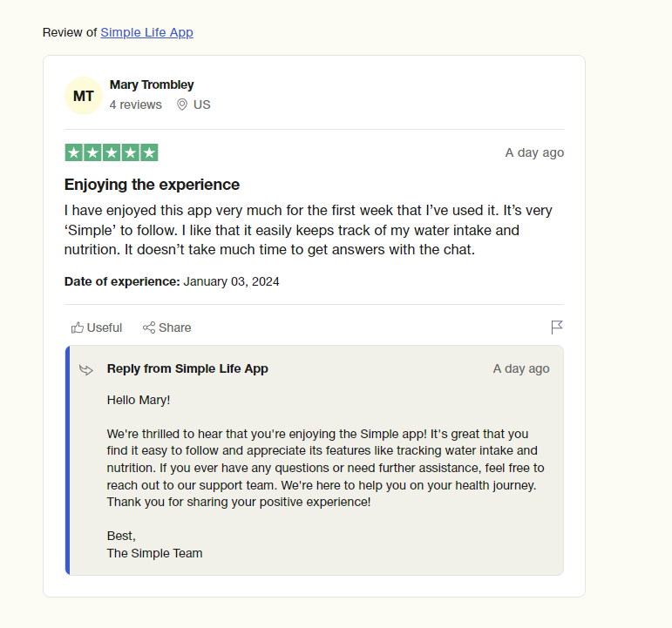
Task: Click the review's 'A day ago' timestamp
Action: [x=534, y=152]
